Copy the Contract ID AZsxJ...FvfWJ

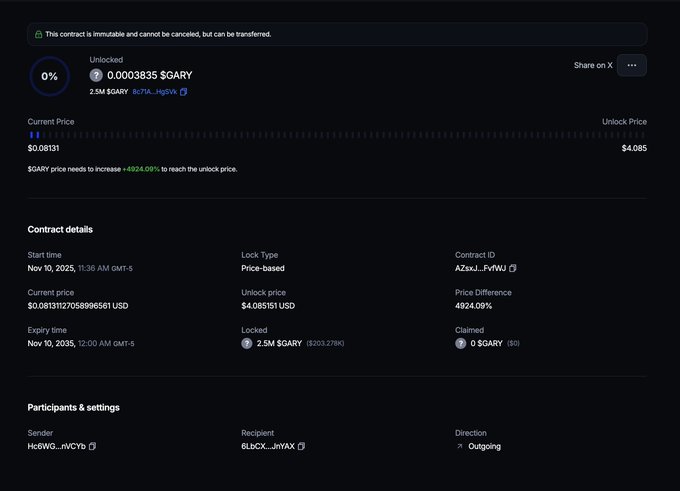click(513, 268)
